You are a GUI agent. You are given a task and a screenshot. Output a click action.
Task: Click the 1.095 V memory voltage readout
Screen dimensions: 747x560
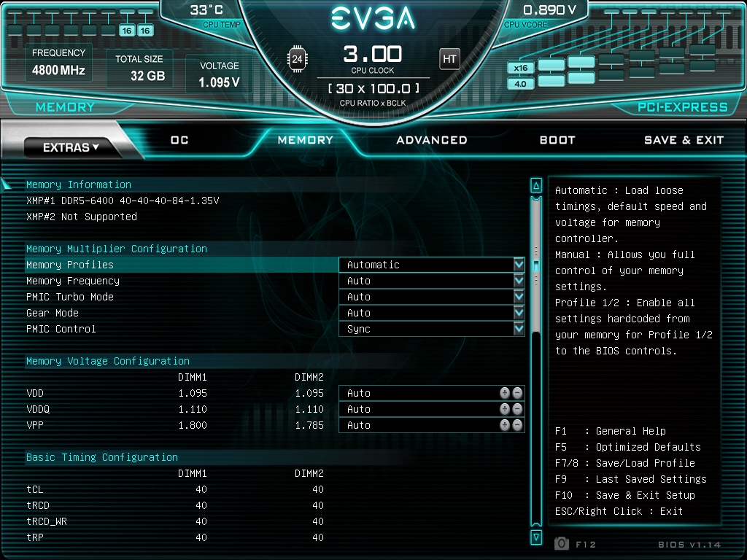pyautogui.click(x=219, y=82)
